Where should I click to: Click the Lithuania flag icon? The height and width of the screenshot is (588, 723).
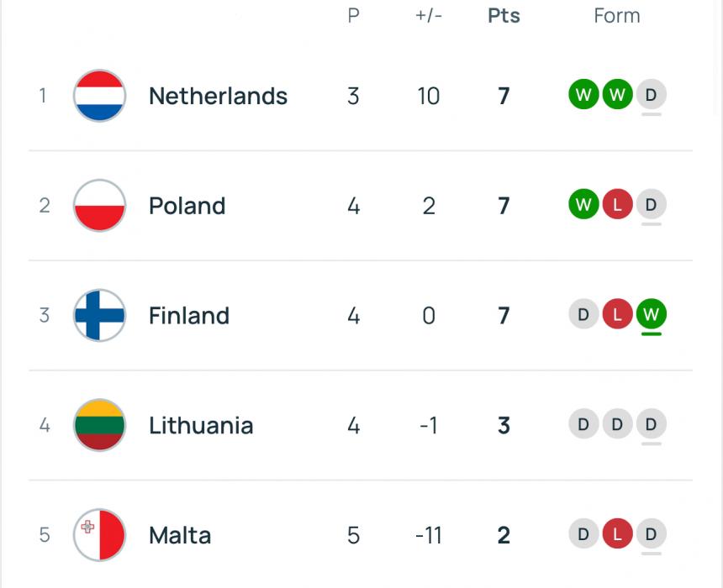99,425
